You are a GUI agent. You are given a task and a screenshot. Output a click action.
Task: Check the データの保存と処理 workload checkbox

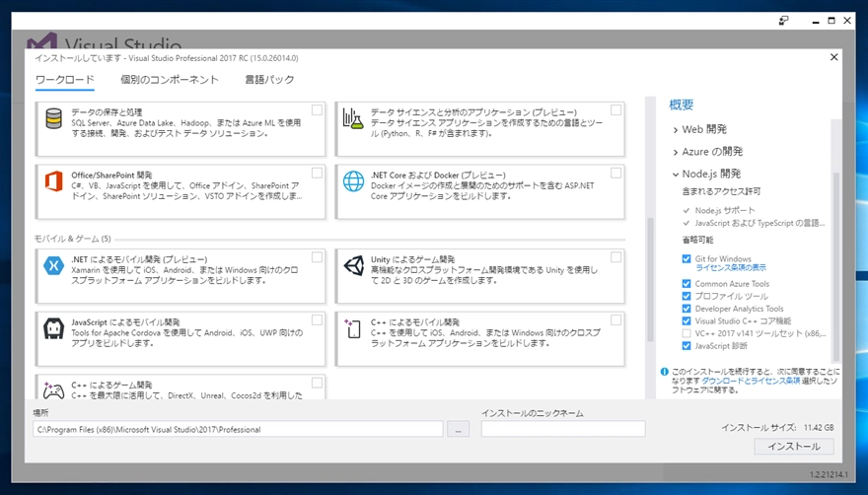coord(317,110)
